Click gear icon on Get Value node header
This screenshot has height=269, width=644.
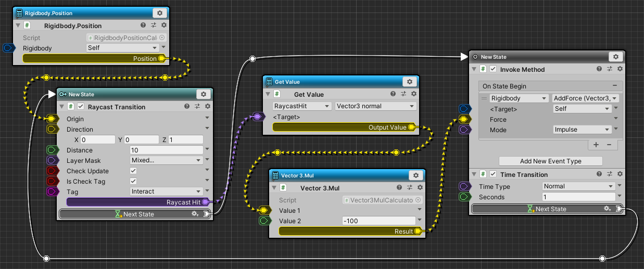(x=409, y=82)
